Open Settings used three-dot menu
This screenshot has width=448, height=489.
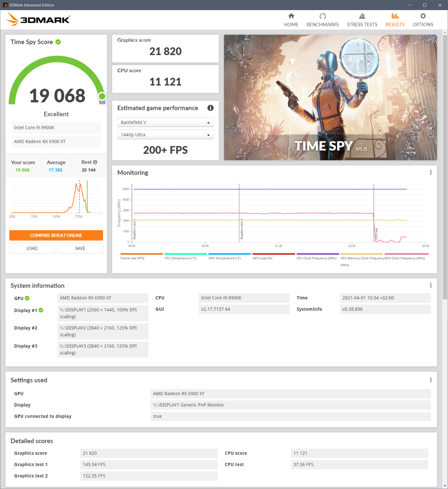tap(431, 380)
